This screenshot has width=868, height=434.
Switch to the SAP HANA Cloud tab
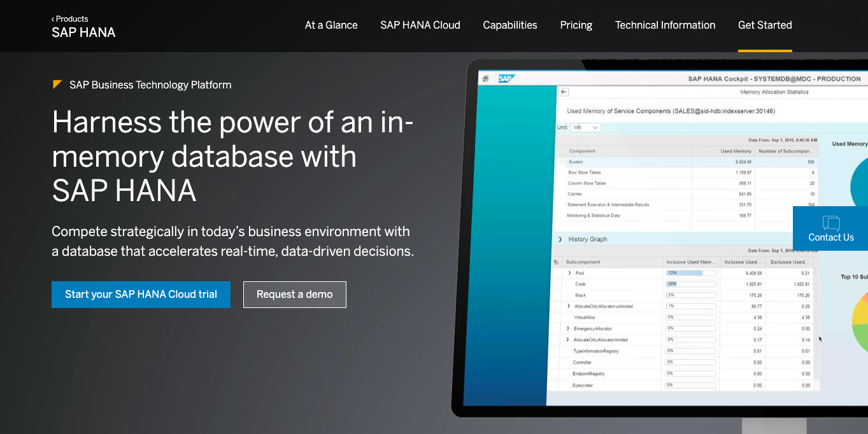pos(420,25)
